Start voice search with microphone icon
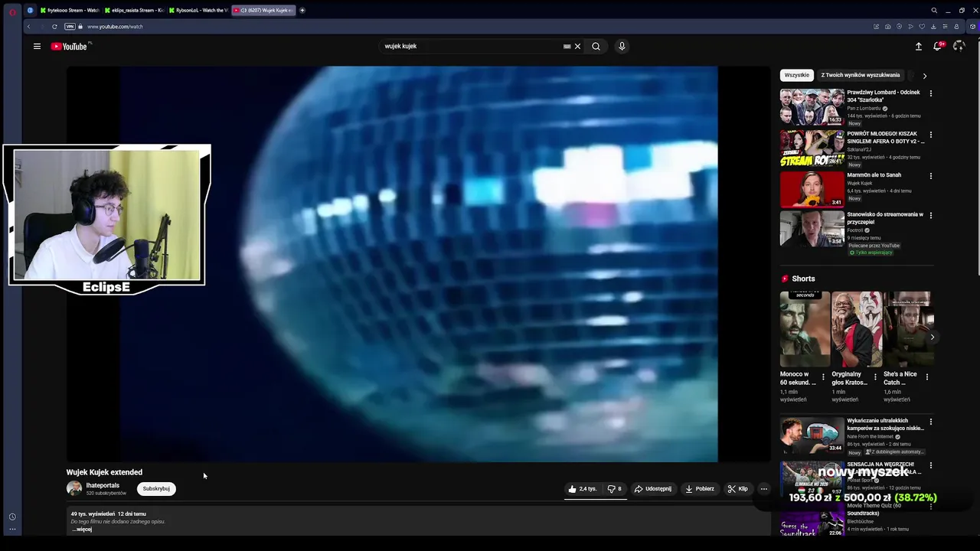 click(x=622, y=46)
